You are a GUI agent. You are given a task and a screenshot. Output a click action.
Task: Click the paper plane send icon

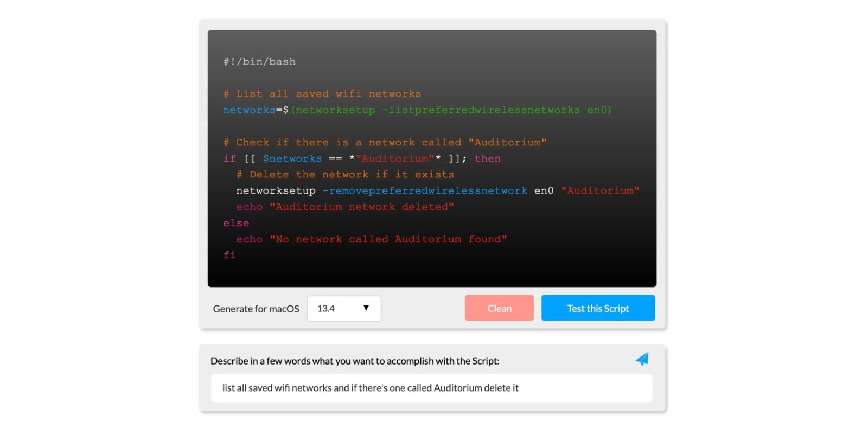642,359
